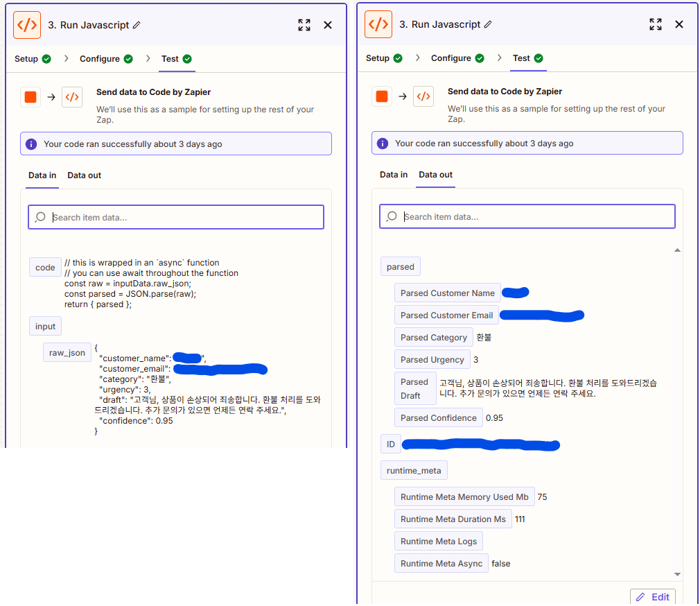The image size is (700, 606).
Task: Open the Setup tab in left panel
Action: pos(33,59)
